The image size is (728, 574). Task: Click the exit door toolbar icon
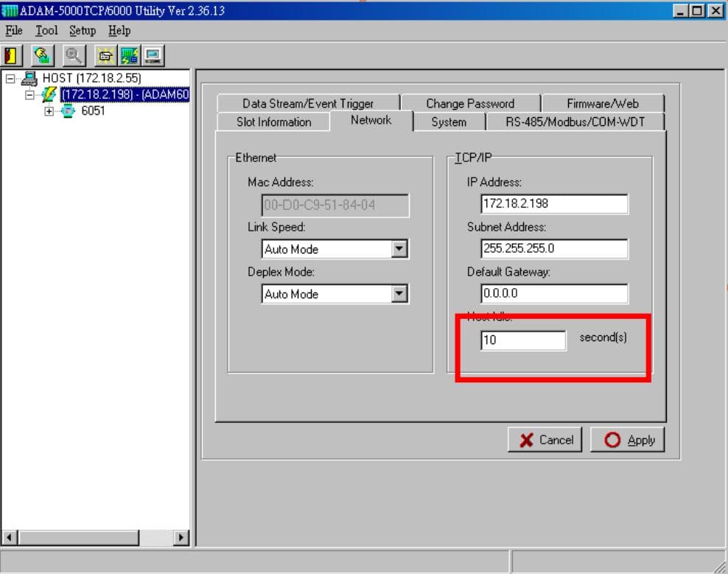coord(11,56)
